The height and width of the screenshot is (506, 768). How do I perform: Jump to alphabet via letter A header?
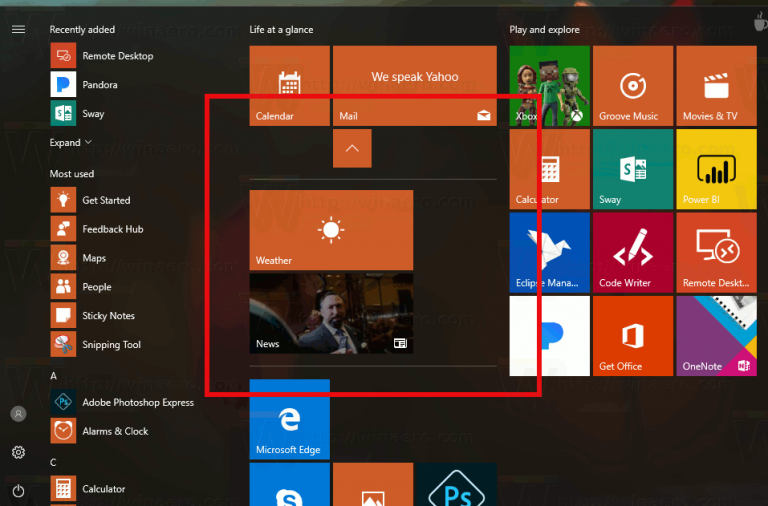pos(54,376)
